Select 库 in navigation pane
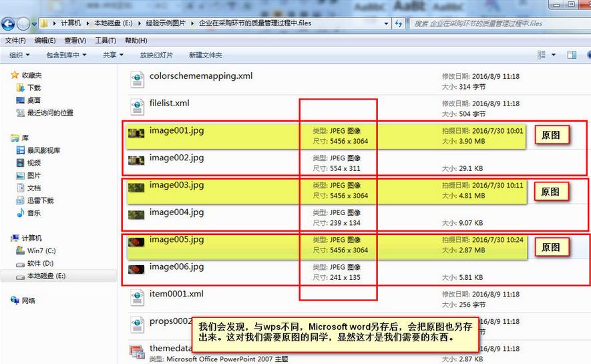This screenshot has height=364, width=591. 25,138
